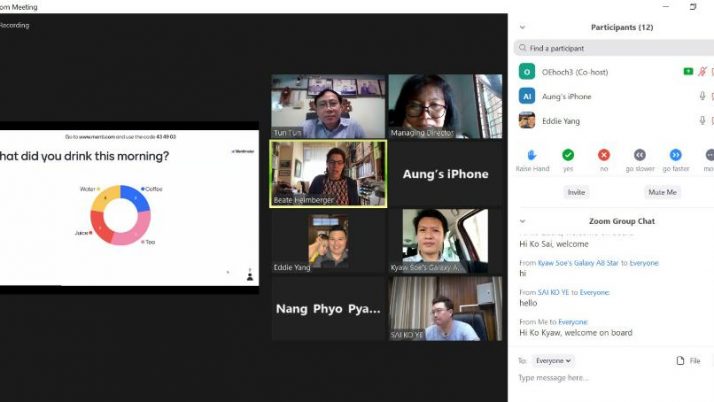The width and height of the screenshot is (714, 402).
Task: Select Eddie Yang's video tile
Action: click(x=328, y=241)
